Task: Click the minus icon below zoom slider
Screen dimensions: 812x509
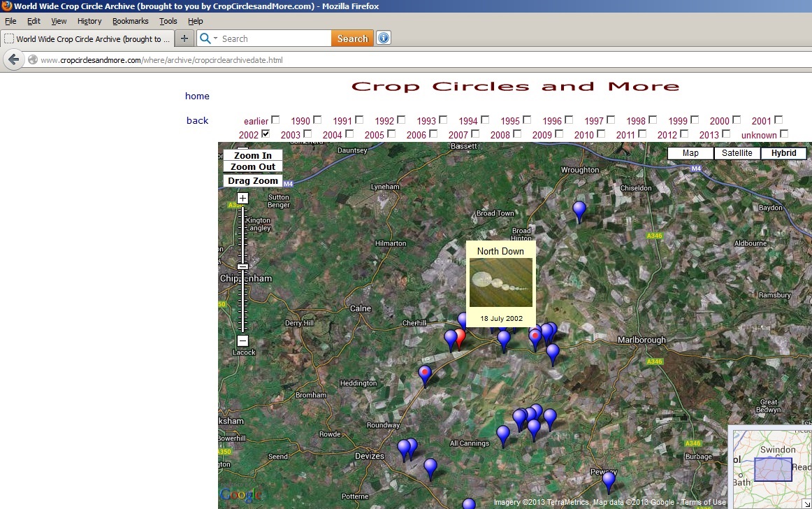Action: coord(242,341)
